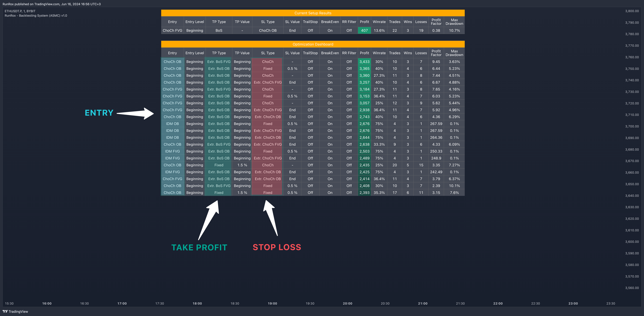Screen dimensions: 644x316
Task: Click the Max Drawdown header in Current Setup
Action: coord(454,22)
